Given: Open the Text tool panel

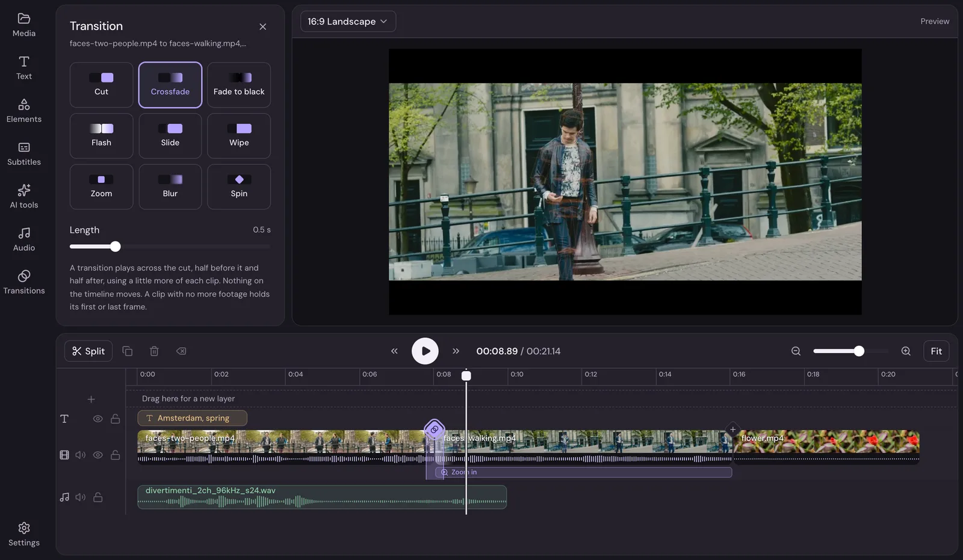Looking at the screenshot, I should point(24,68).
